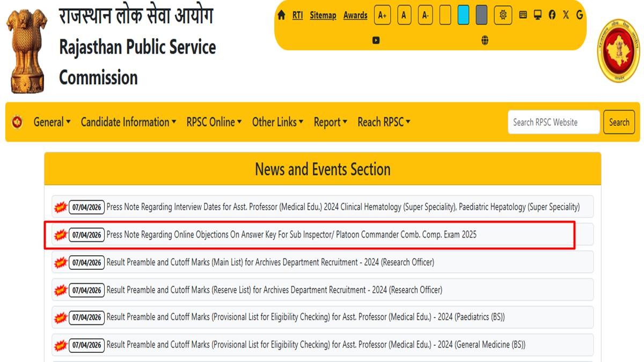Open the YouTube icon link

[376, 40]
